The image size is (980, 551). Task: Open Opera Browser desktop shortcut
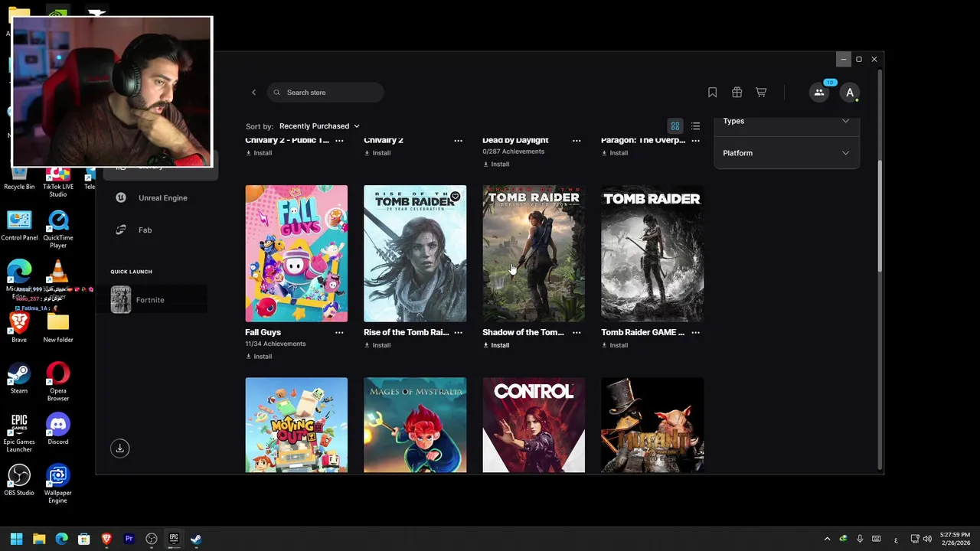pyautogui.click(x=58, y=382)
